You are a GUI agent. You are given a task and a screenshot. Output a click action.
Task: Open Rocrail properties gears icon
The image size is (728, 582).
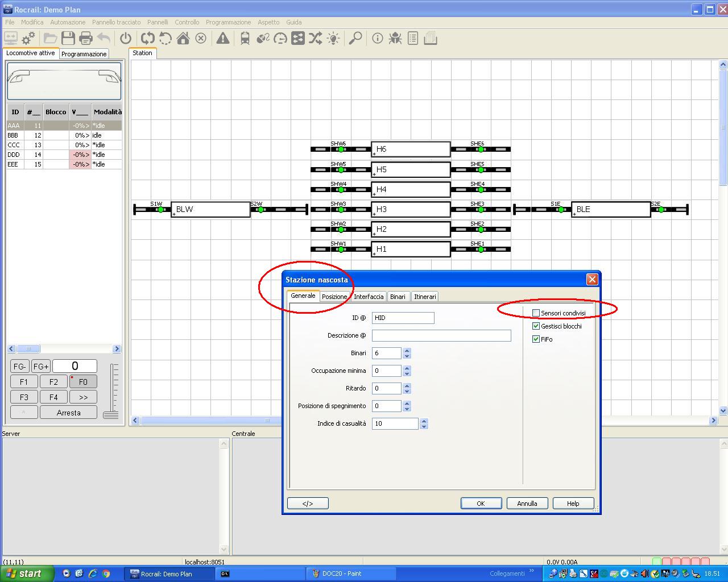tap(28, 39)
